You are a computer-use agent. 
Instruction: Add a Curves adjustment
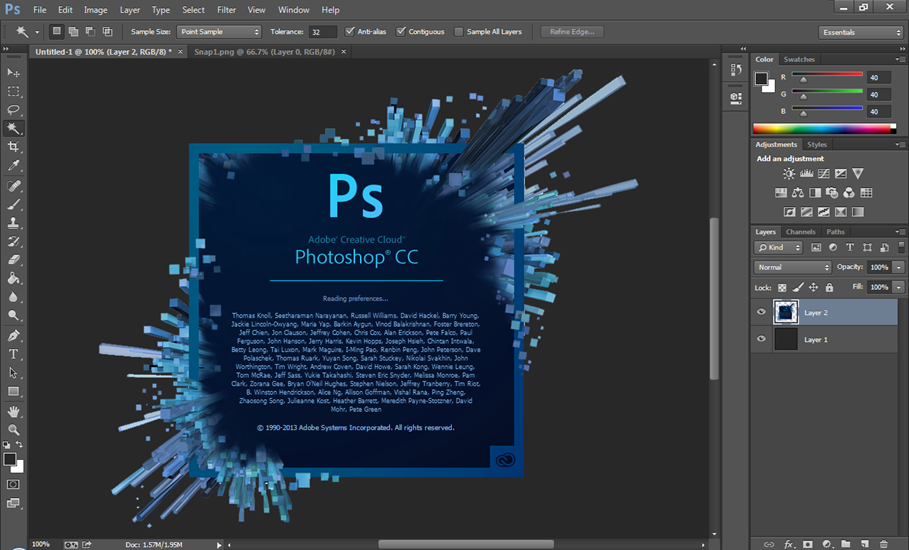point(824,173)
